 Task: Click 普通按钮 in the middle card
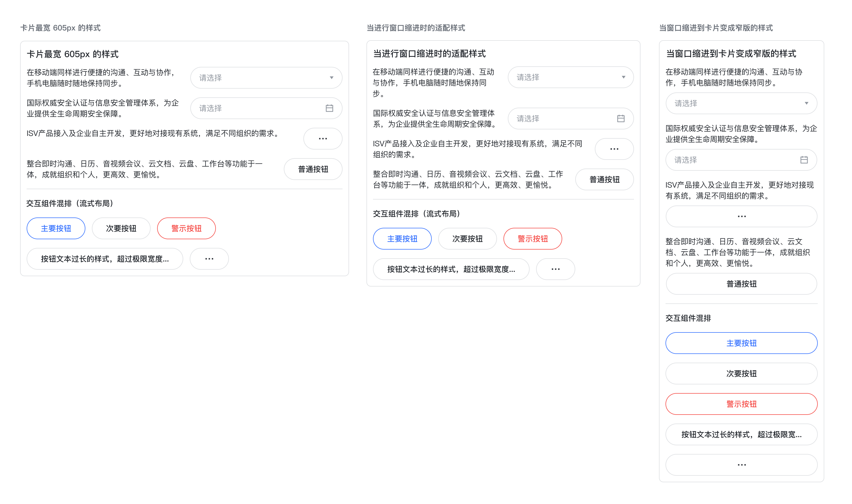(x=604, y=180)
